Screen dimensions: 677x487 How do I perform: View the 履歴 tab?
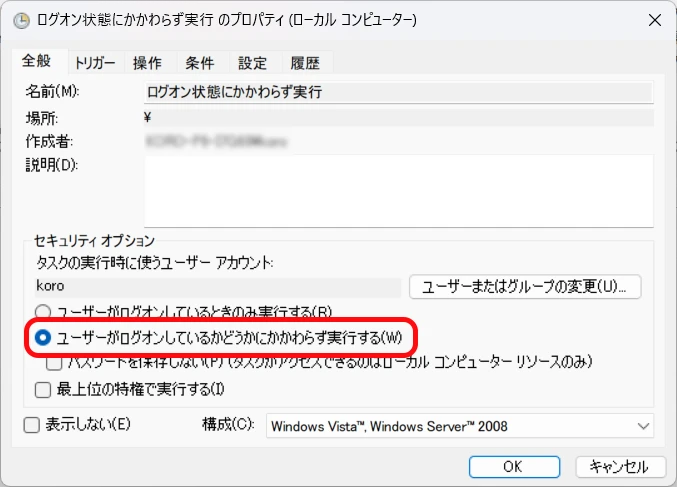305,63
